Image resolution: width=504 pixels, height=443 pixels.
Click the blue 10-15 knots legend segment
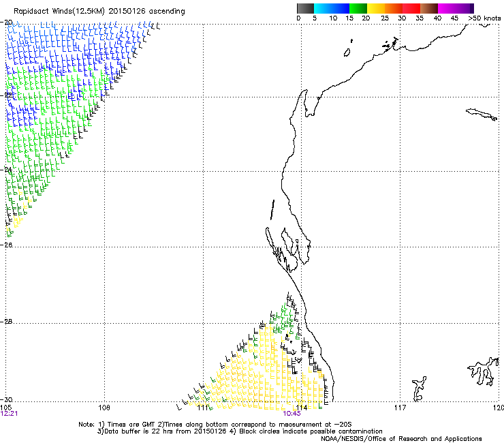tap(341, 8)
